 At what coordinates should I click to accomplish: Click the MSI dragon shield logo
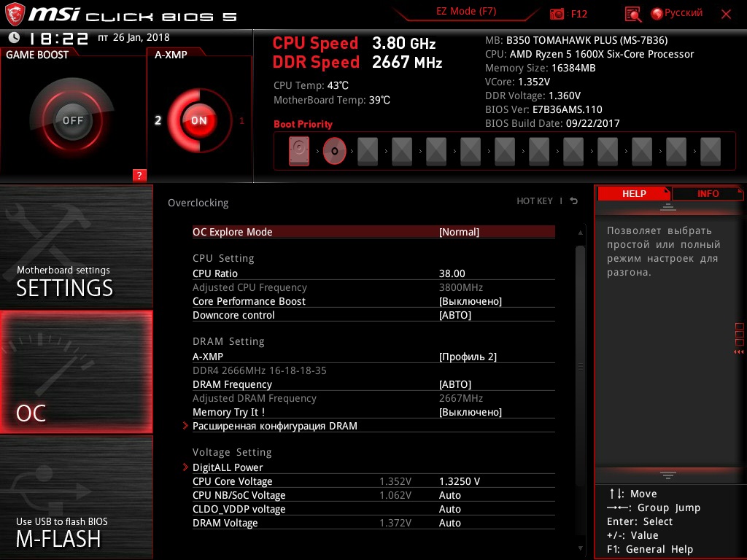(15, 14)
